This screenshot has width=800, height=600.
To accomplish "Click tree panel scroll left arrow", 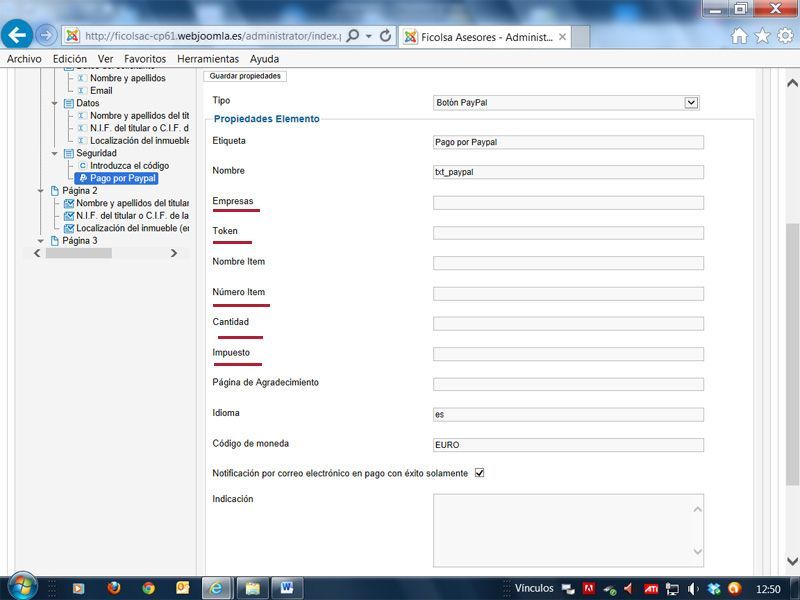I will pyautogui.click(x=37, y=253).
